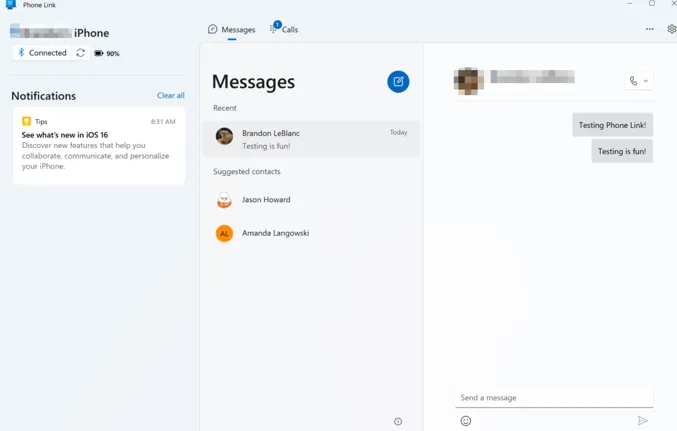Viewport: 677px width, 431px height.
Task: Open the Brandon LeBlanc conversation
Action: click(311, 139)
